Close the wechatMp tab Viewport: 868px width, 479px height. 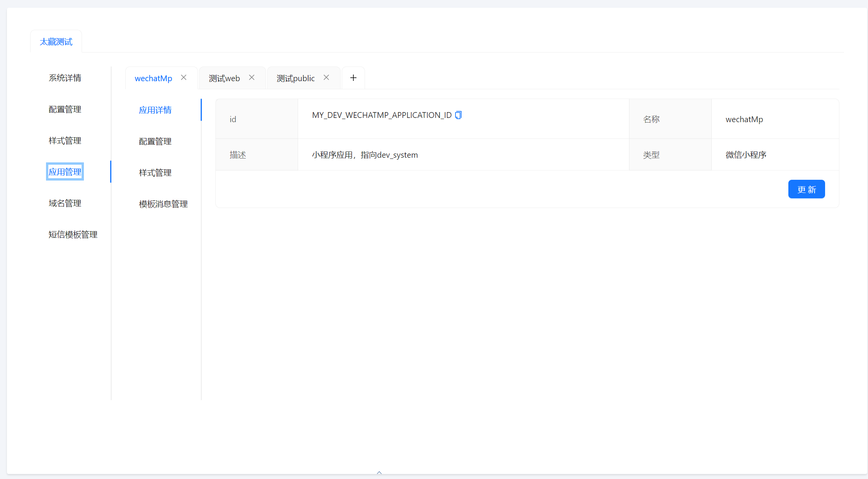pyautogui.click(x=184, y=78)
